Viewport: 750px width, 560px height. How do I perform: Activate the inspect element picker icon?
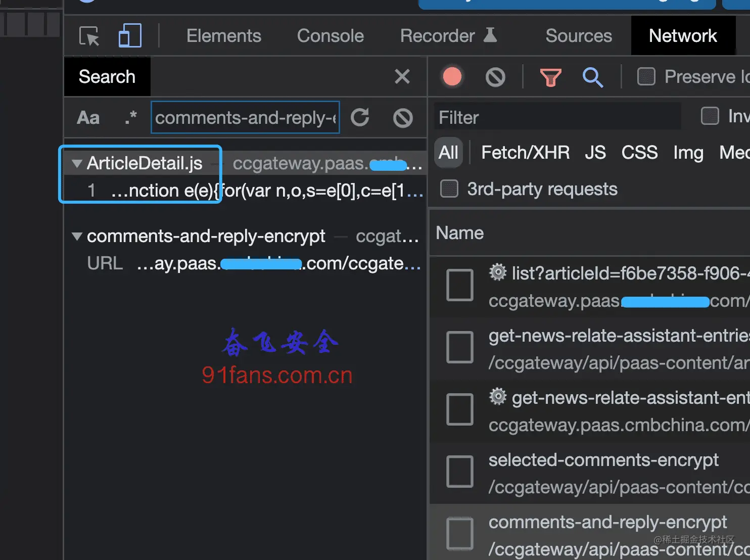[89, 36]
